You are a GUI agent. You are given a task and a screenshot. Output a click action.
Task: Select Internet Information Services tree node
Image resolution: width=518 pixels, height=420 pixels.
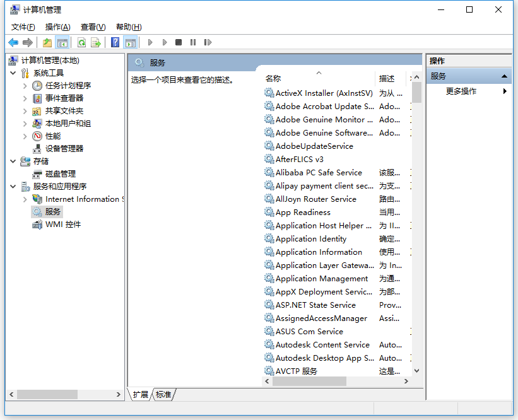85,199
